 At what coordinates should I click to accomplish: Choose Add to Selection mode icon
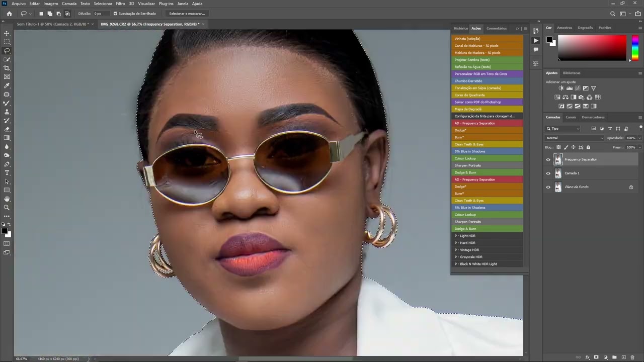coord(50,14)
